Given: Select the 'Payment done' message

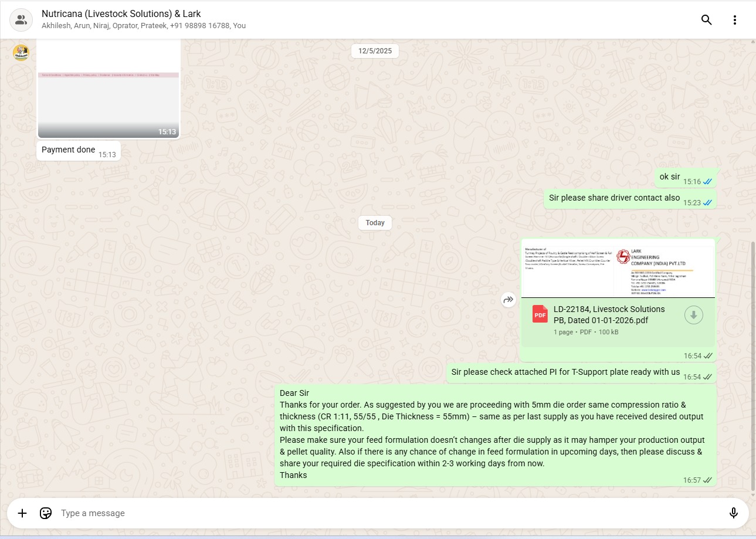Looking at the screenshot, I should tap(68, 150).
